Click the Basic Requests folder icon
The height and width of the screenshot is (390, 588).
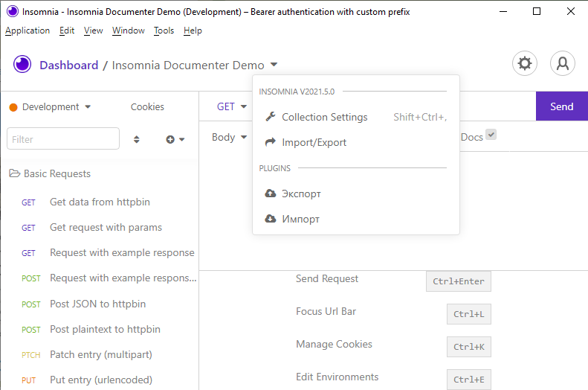(x=15, y=173)
